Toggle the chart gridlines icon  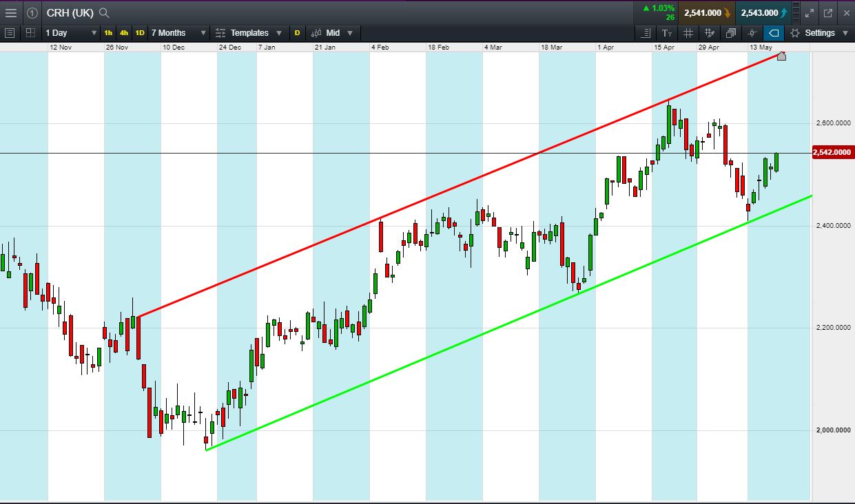(688, 32)
